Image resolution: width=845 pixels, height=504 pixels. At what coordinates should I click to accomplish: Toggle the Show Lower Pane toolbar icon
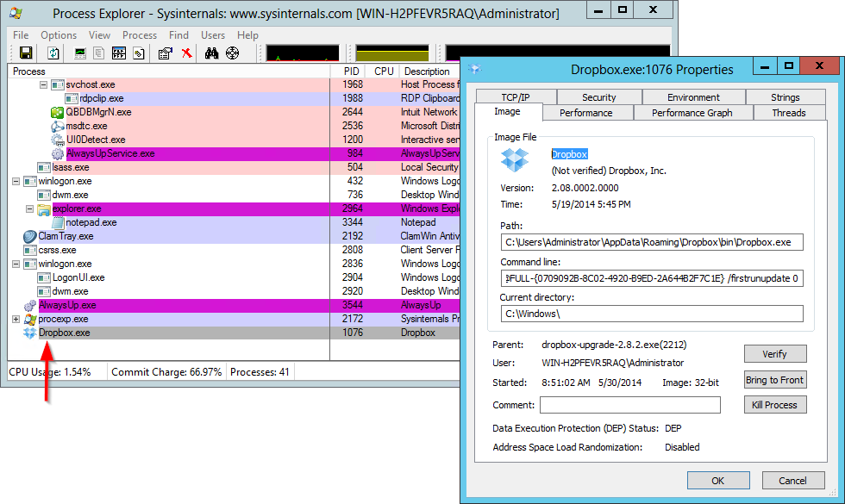tap(98, 53)
